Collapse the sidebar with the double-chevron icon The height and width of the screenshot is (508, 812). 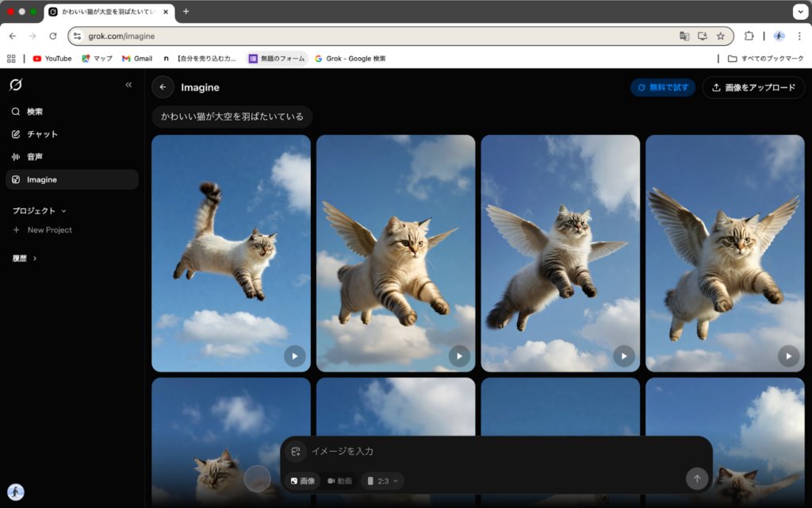click(128, 84)
